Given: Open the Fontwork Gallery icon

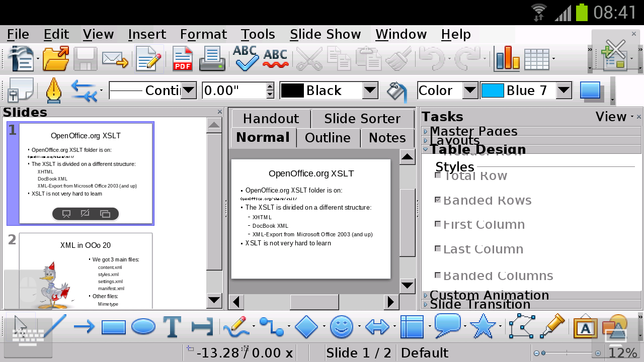Looking at the screenshot, I should 585,327.
